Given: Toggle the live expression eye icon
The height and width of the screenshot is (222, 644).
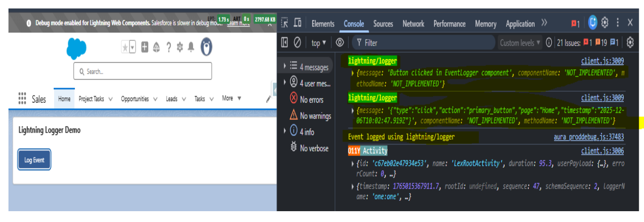Looking at the screenshot, I should click(x=339, y=43).
